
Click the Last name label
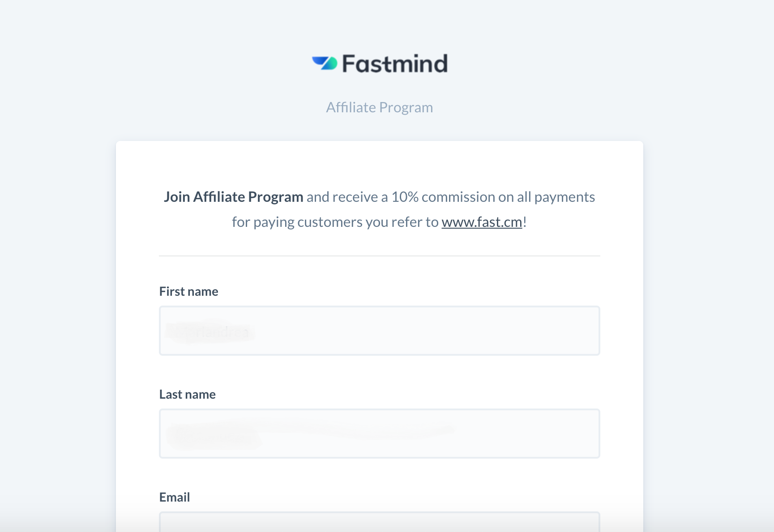tap(188, 394)
